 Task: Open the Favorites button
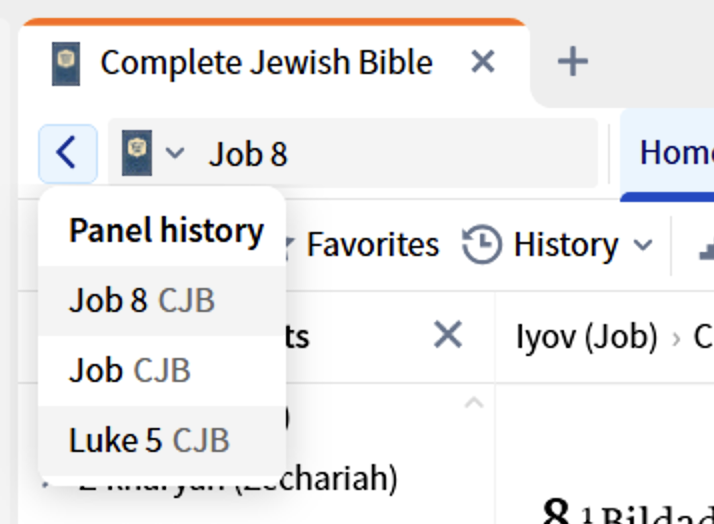point(370,245)
